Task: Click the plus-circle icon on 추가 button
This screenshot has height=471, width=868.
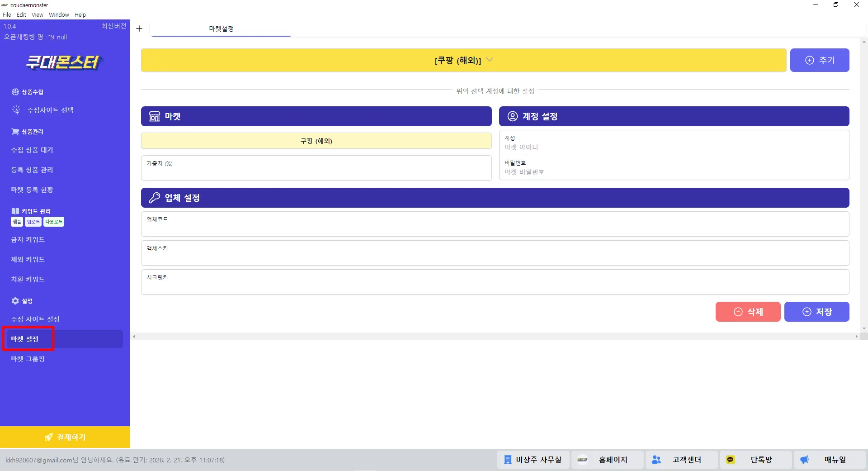Action: pos(810,60)
